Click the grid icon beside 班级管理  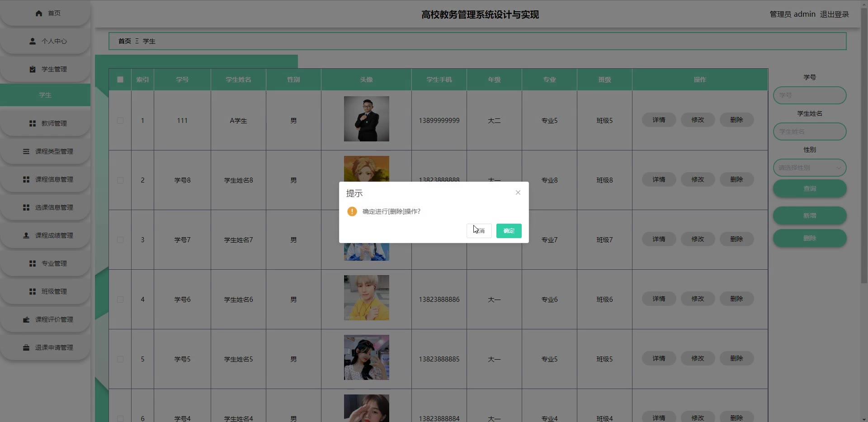click(33, 291)
